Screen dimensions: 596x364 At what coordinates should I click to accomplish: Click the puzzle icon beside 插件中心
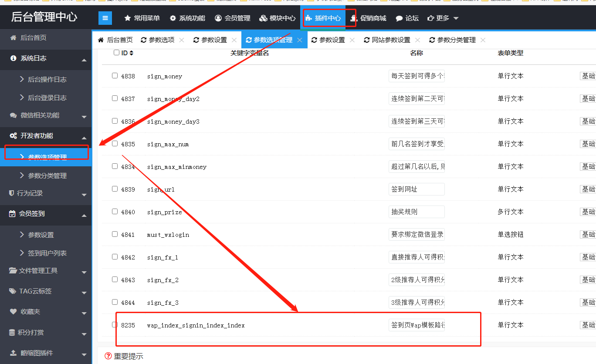tap(308, 18)
